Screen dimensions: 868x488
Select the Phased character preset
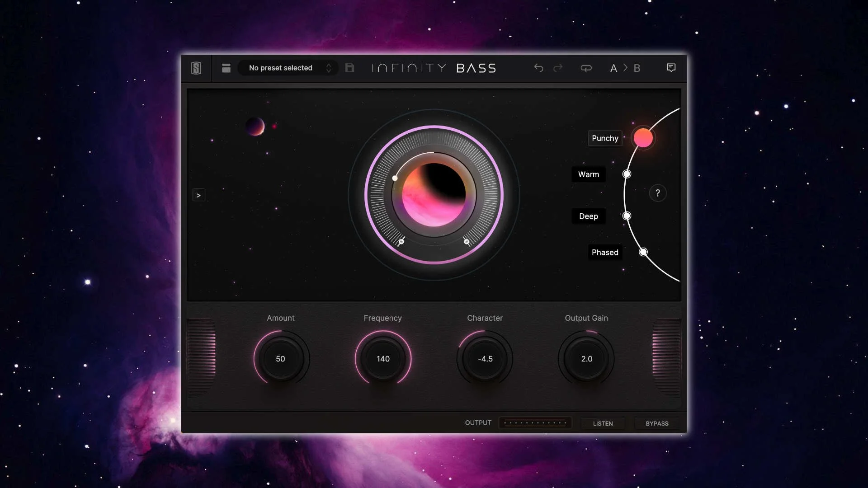tap(643, 252)
